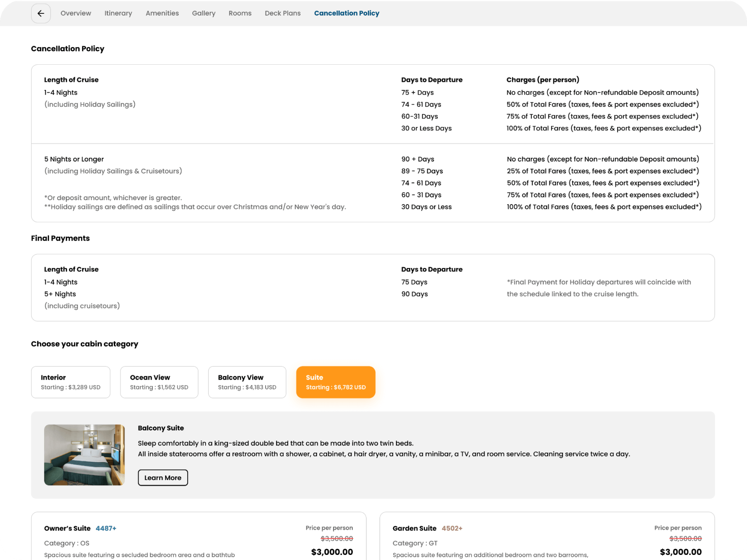
Task: Select the Rooms tab
Action: (x=240, y=13)
